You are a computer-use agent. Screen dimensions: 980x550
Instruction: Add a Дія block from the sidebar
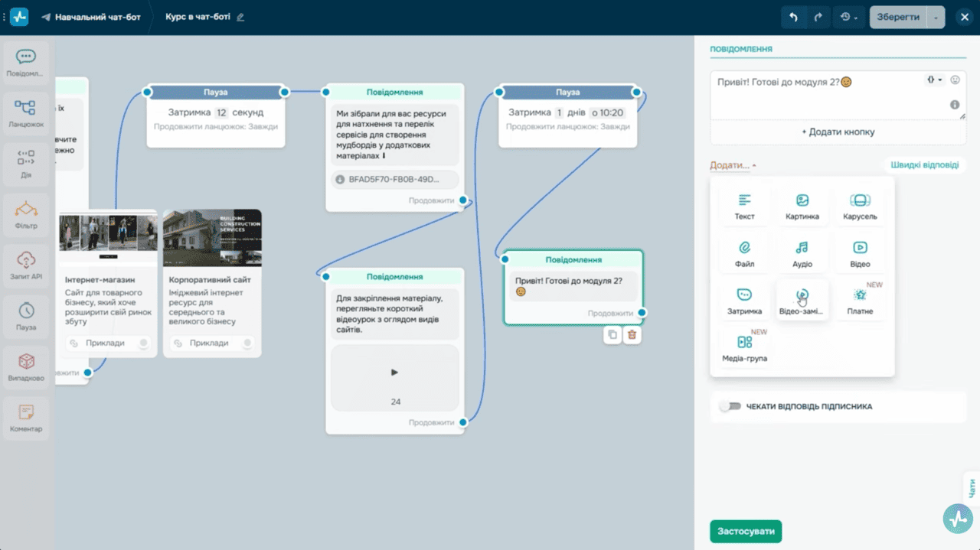[26, 164]
